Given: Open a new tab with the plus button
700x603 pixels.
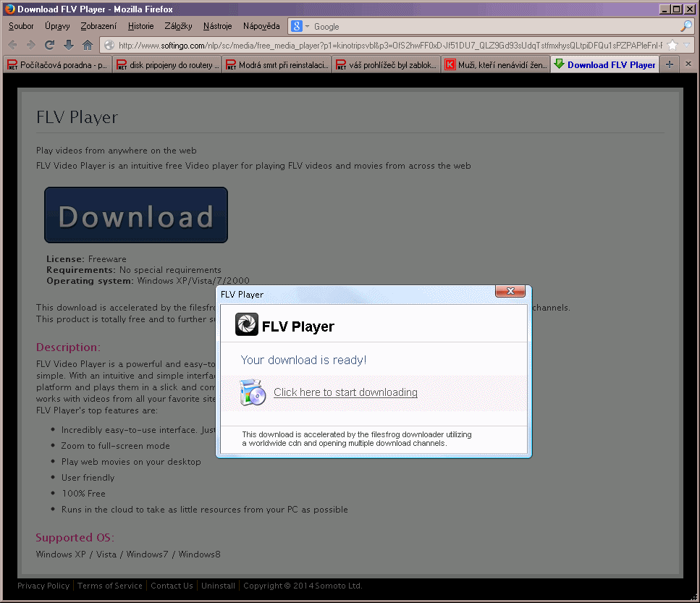Looking at the screenshot, I should pos(669,64).
